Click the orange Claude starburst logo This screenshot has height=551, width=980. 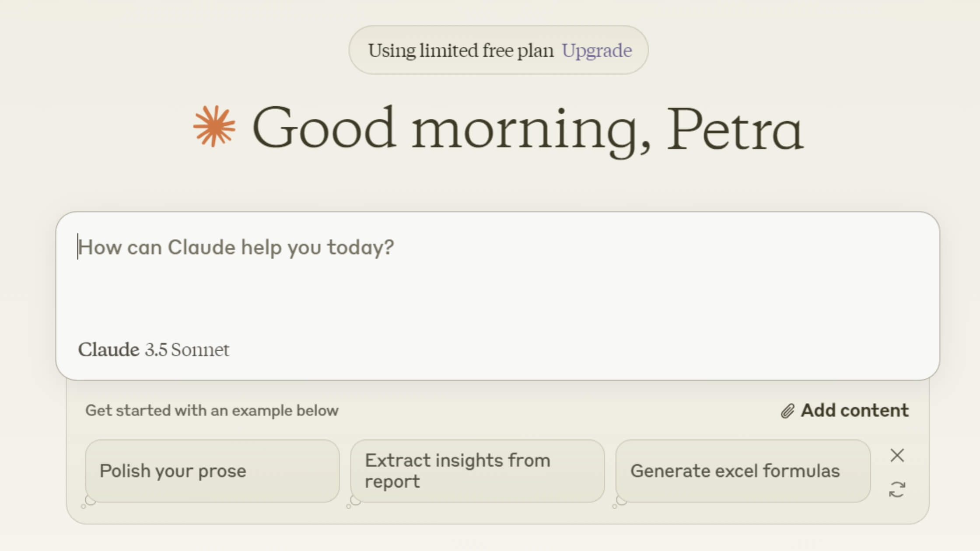coord(214,126)
